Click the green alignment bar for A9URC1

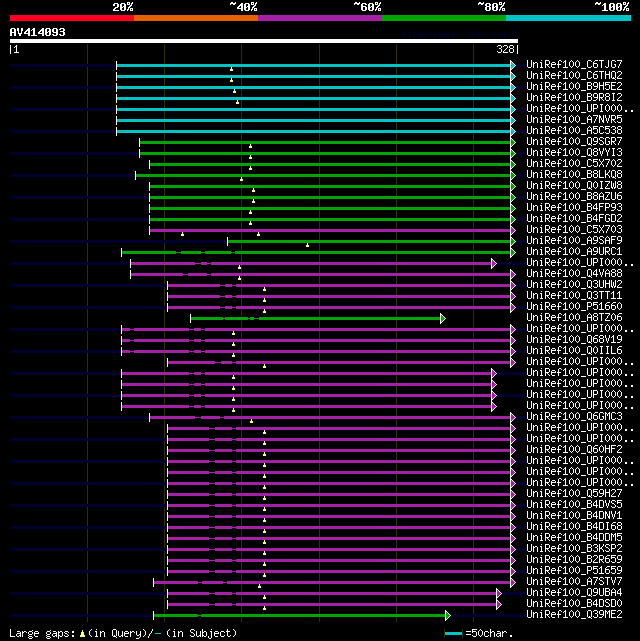[316, 252]
